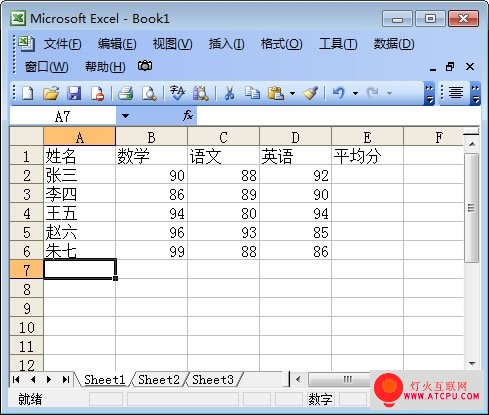Select the Format Painter brush icon
489x415 pixels.
pos(311,93)
